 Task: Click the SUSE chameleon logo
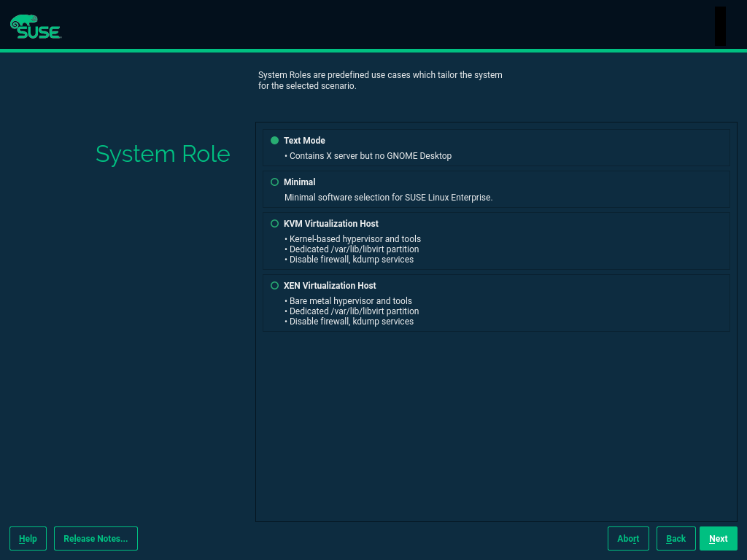[35, 26]
